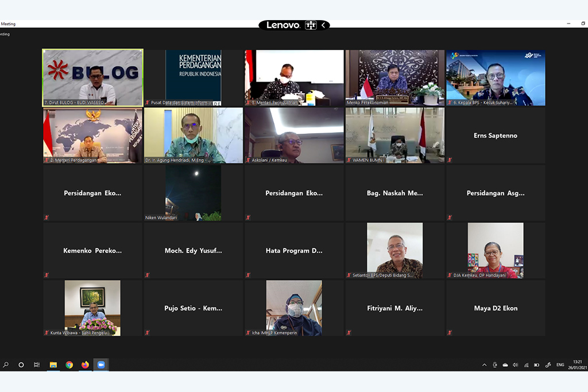The image size is (588, 392).
Task: Click the 'Bag. Naskah Me...' participant name
Action: pyautogui.click(x=395, y=193)
